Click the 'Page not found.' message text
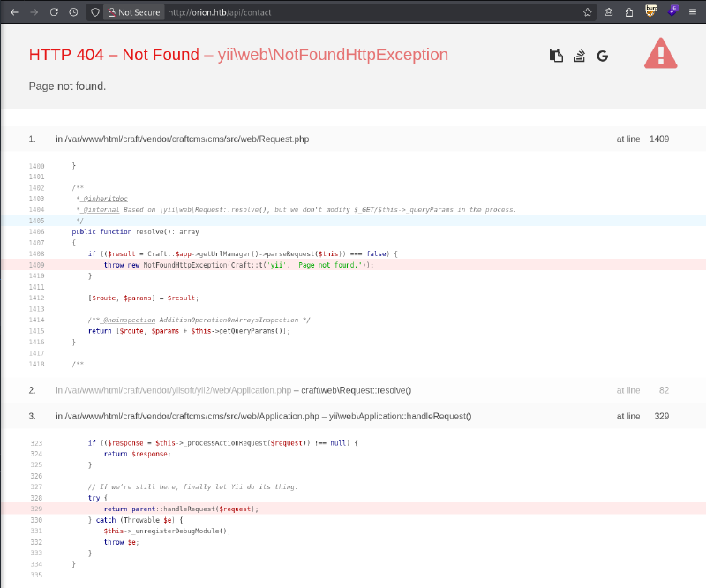Image resolution: width=706 pixels, height=588 pixels. coord(67,86)
